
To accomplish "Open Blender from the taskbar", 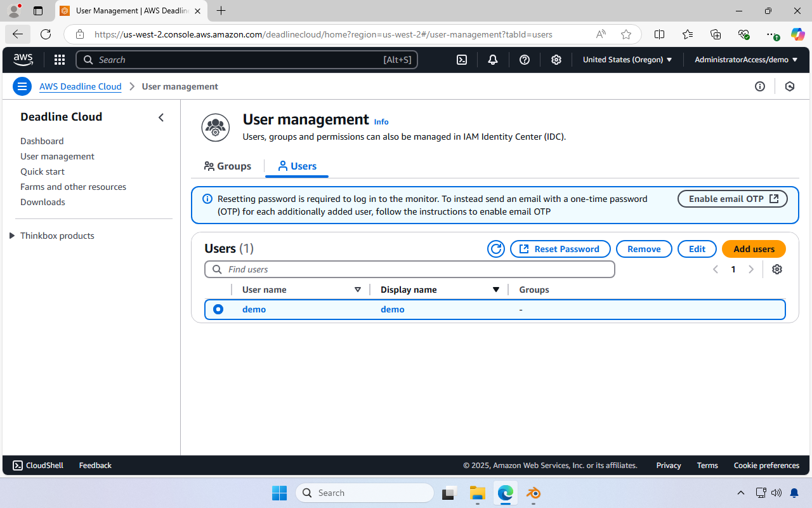I will coord(533,493).
